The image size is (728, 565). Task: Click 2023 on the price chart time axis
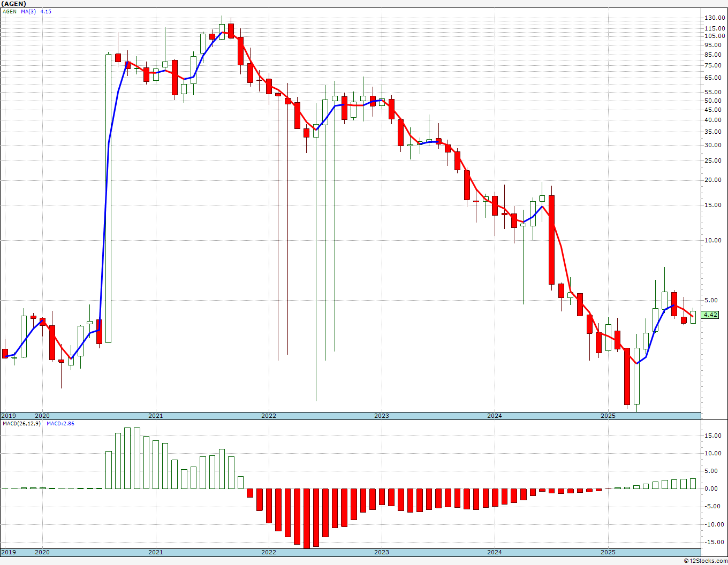[381, 416]
